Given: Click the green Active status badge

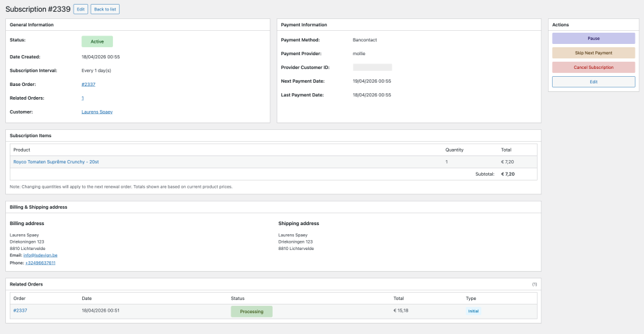Looking at the screenshot, I should [x=97, y=41].
